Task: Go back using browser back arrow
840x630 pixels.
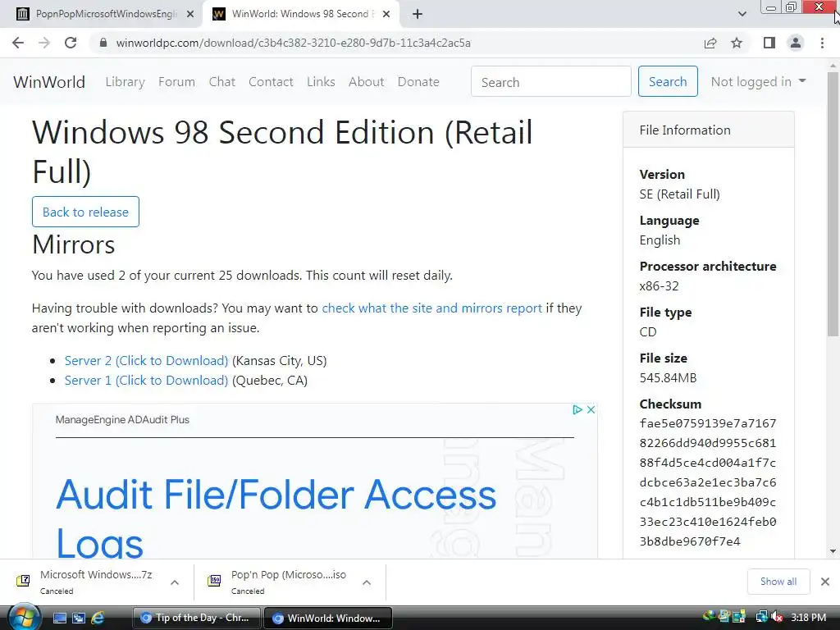Action: coord(18,43)
